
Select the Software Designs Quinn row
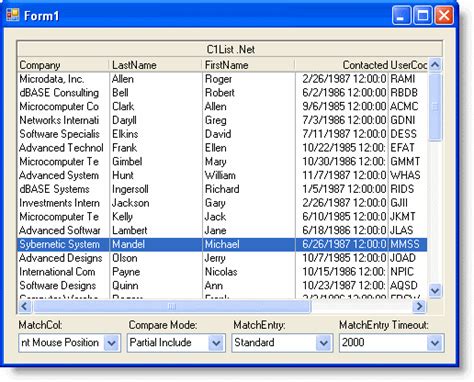(x=222, y=286)
